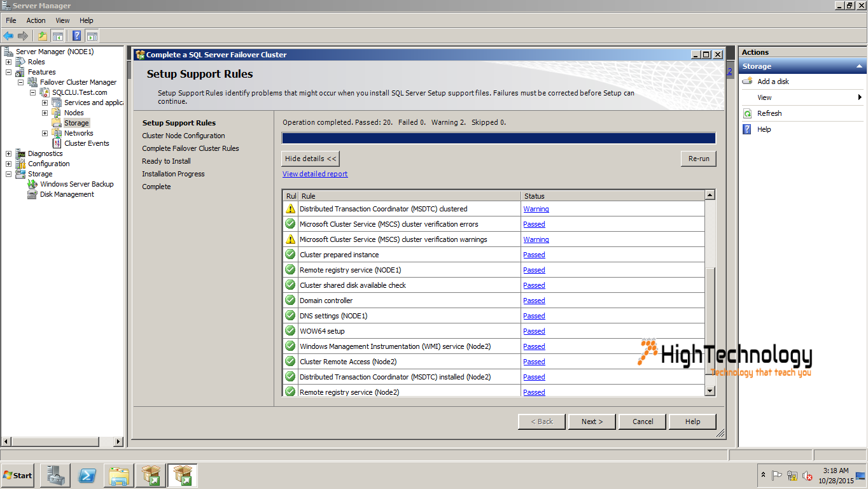Click passed icon for WOW64 setup rule
Screen dimensions: 868x489
pos(290,331)
